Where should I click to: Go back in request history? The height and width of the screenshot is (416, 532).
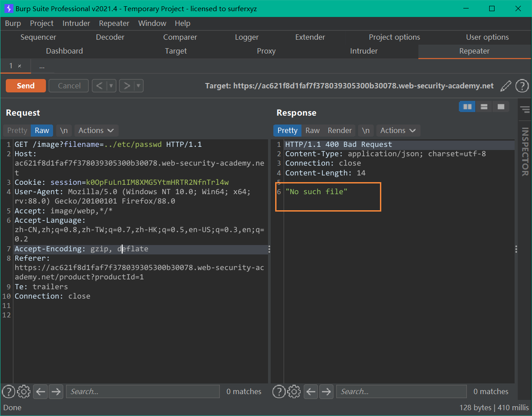tap(99, 86)
